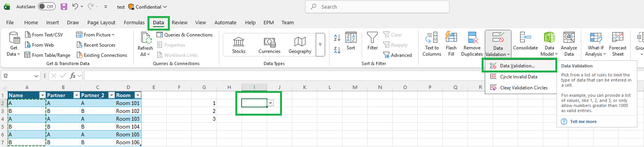The height and width of the screenshot is (147, 644).
Task: Switch to the Formulas tab
Action: pyautogui.click(x=134, y=22)
